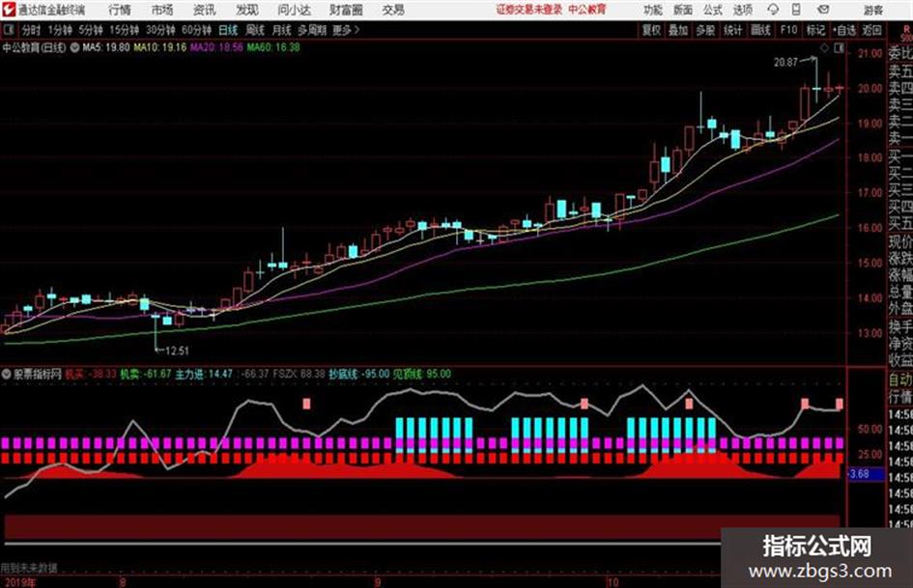Open the 发现 menu
This screenshot has width=913, height=588.
pyautogui.click(x=246, y=10)
